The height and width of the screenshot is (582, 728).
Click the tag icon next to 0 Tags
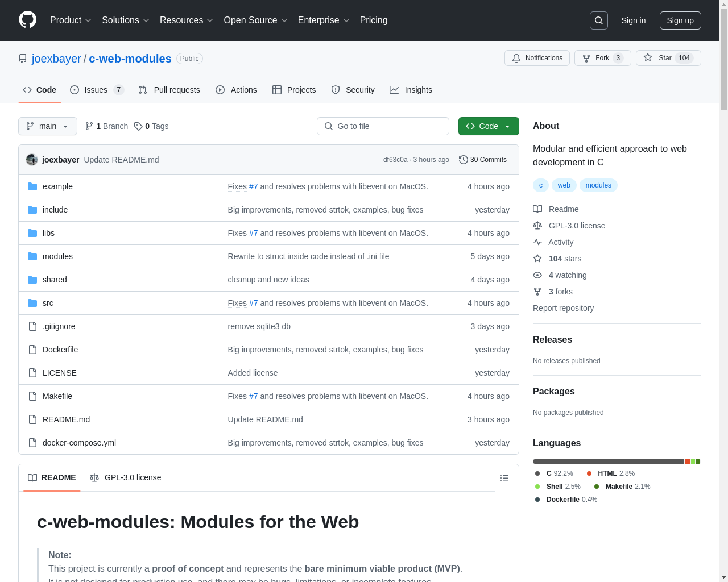coord(138,126)
